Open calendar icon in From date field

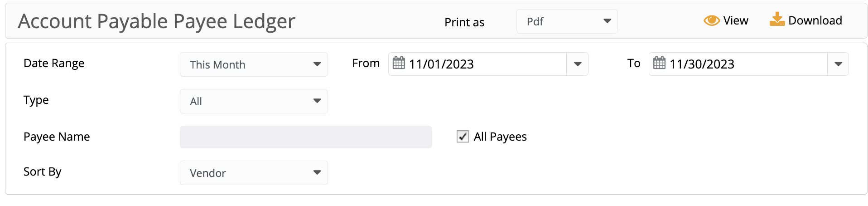[x=399, y=63]
